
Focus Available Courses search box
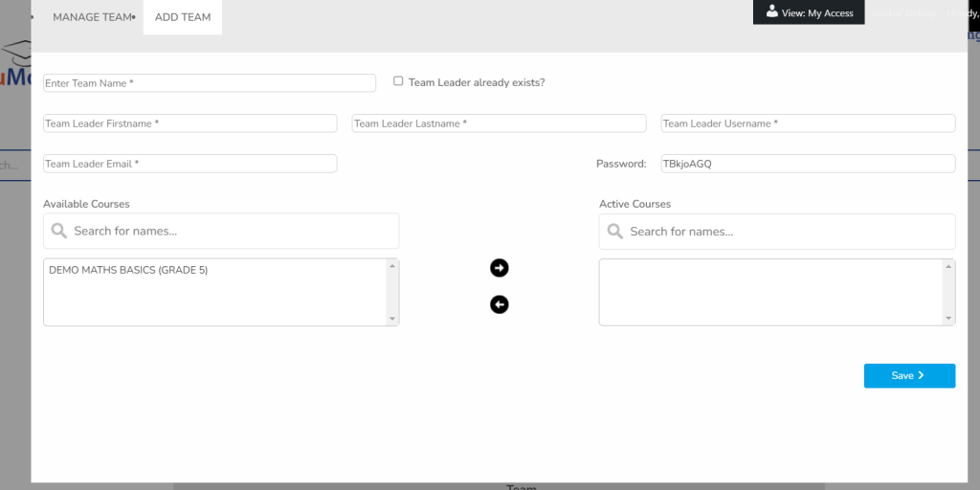[x=221, y=231]
